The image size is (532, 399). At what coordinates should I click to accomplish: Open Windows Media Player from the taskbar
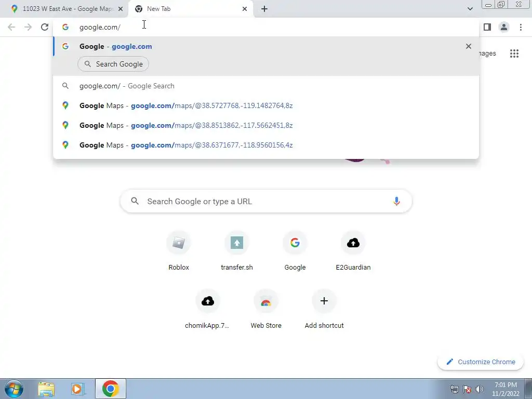click(x=77, y=389)
